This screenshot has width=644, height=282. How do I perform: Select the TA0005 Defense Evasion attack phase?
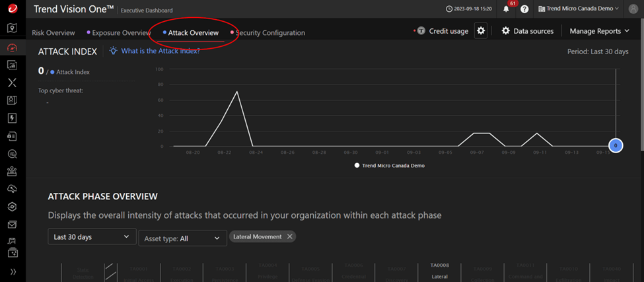tap(310, 274)
